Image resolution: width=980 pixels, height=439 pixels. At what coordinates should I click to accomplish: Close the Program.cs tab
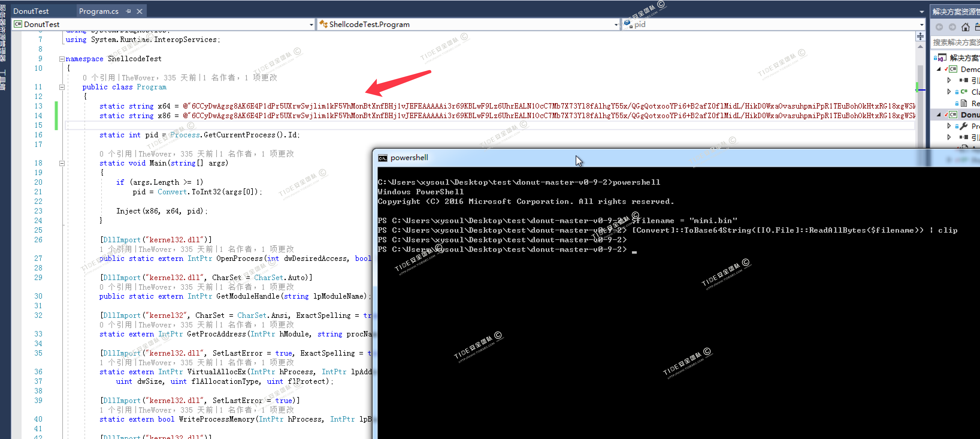(140, 11)
